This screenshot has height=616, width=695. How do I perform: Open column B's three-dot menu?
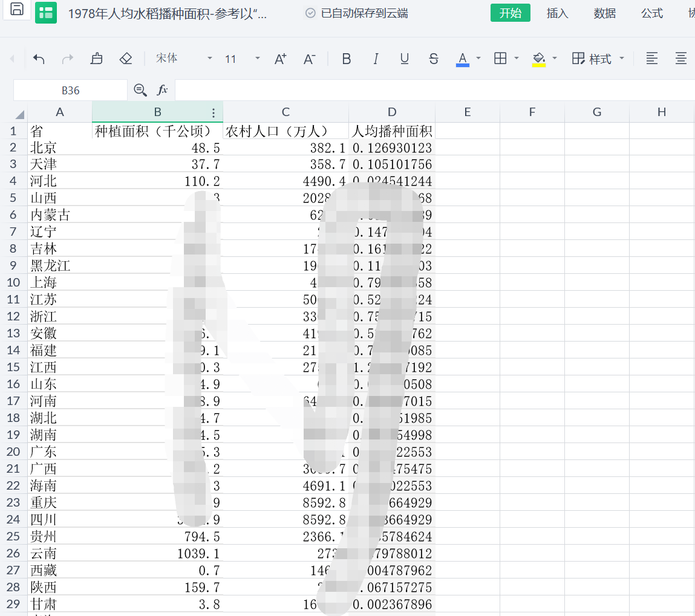[213, 112]
